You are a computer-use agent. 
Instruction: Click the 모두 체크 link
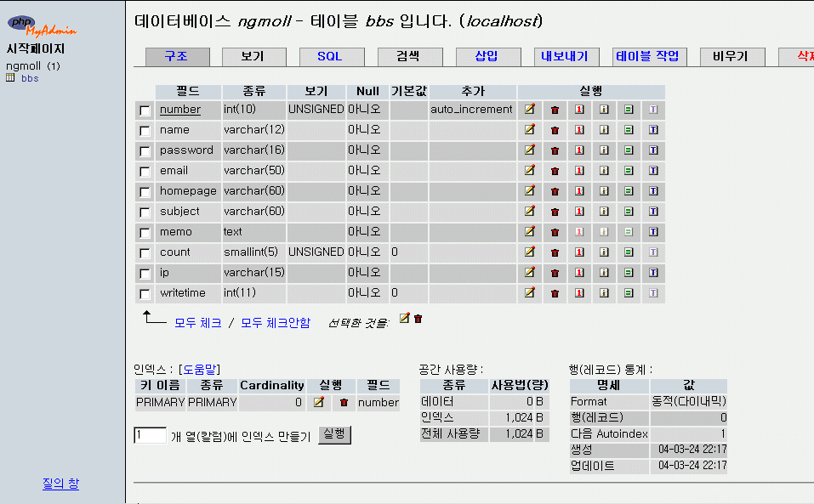tap(198, 322)
